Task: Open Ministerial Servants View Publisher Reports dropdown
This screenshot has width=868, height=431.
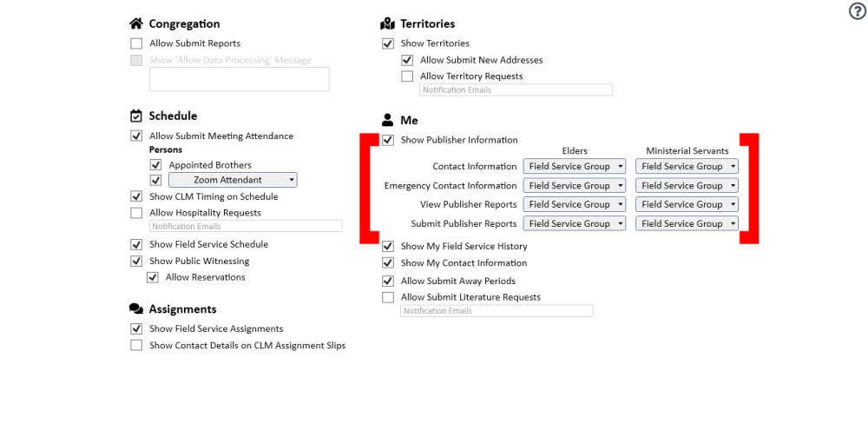Action: (687, 204)
